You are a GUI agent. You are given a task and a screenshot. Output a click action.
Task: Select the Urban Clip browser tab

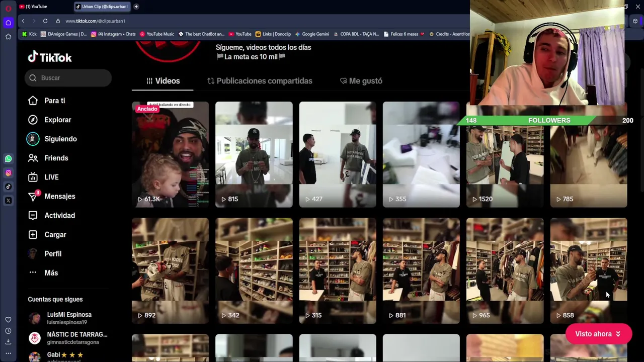102,7
